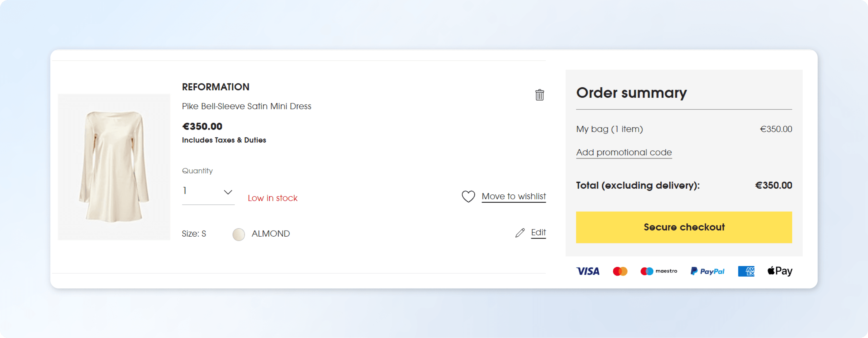868x338 pixels.
Task: Click the PayPal payment logo
Action: coord(707,271)
